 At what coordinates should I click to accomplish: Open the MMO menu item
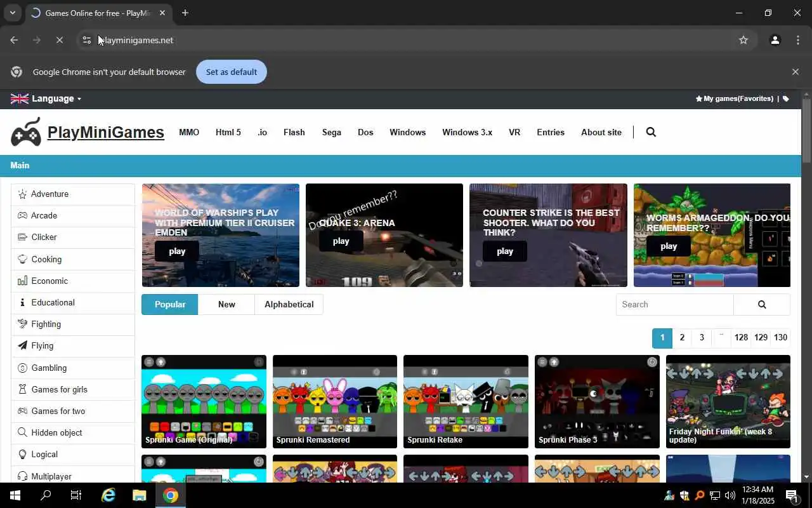[x=189, y=132]
